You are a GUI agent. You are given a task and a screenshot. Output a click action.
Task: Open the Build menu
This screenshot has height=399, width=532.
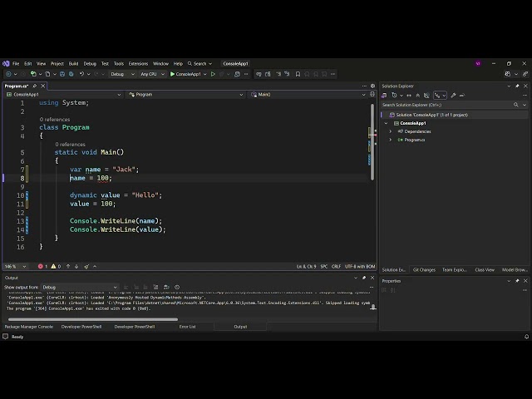pos(73,63)
